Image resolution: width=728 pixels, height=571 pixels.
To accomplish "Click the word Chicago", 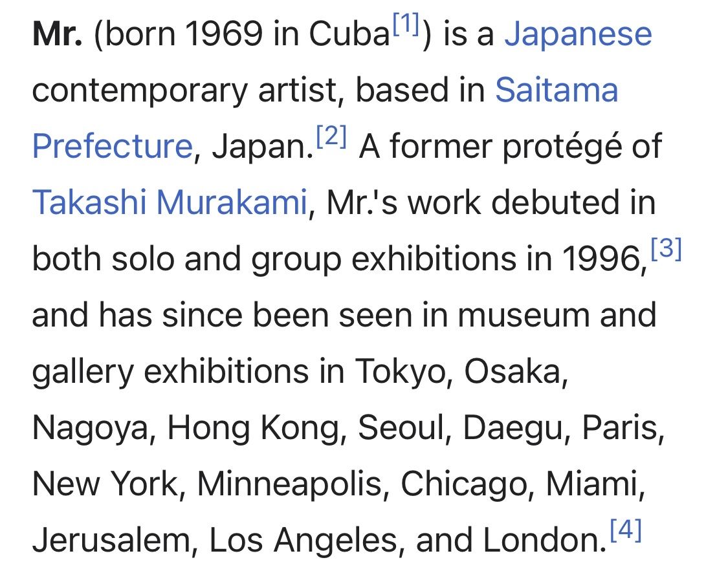I will [x=464, y=484].
